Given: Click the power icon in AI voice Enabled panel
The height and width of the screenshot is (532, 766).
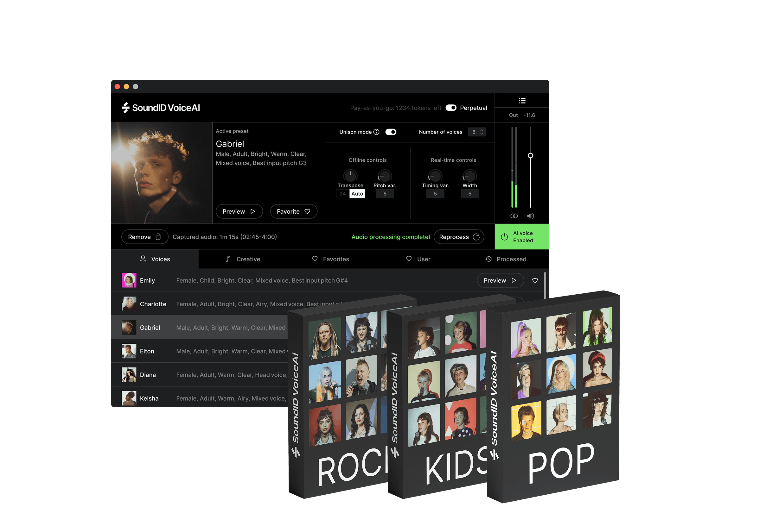Looking at the screenshot, I should 504,237.
